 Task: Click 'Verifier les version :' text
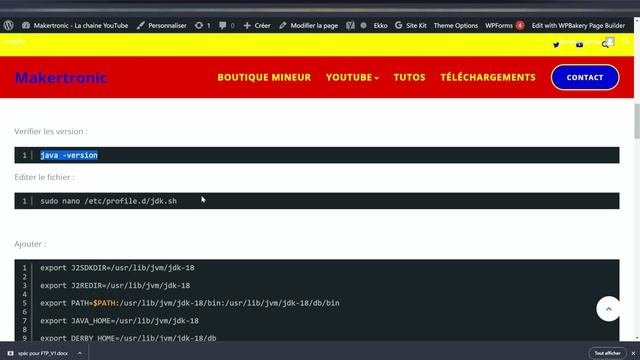51,131
